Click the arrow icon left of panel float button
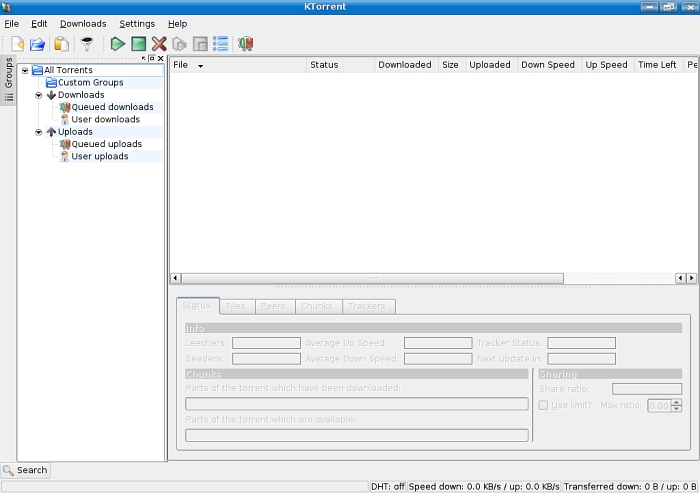The image size is (700, 493). pos(144,58)
